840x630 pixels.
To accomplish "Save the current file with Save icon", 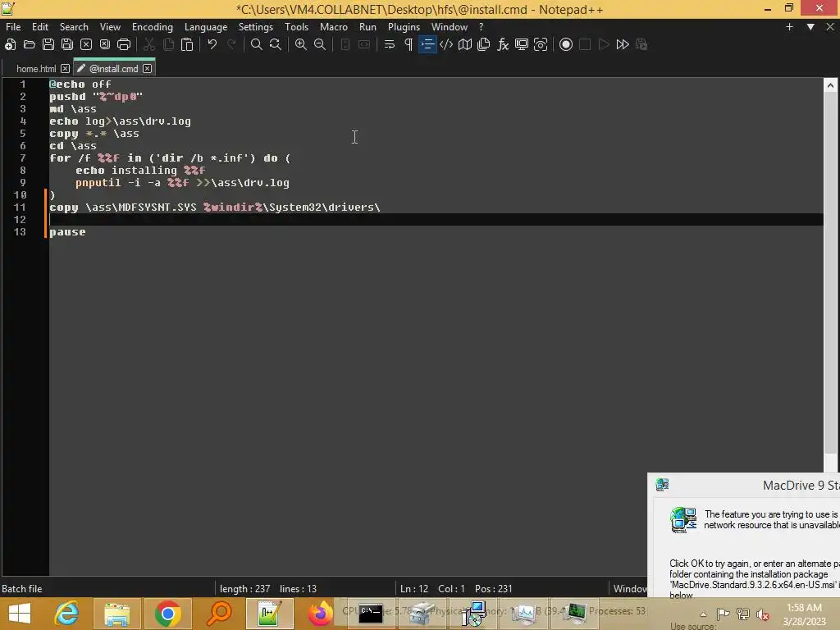I will point(48,44).
